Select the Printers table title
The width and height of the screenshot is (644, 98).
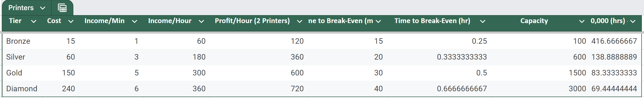click(21, 8)
